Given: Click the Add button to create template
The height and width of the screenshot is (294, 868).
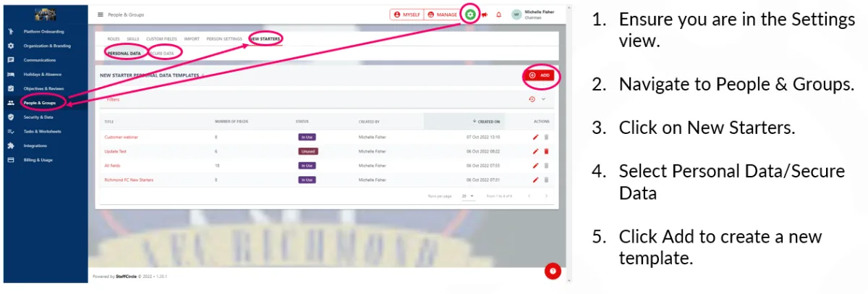Looking at the screenshot, I should [540, 75].
